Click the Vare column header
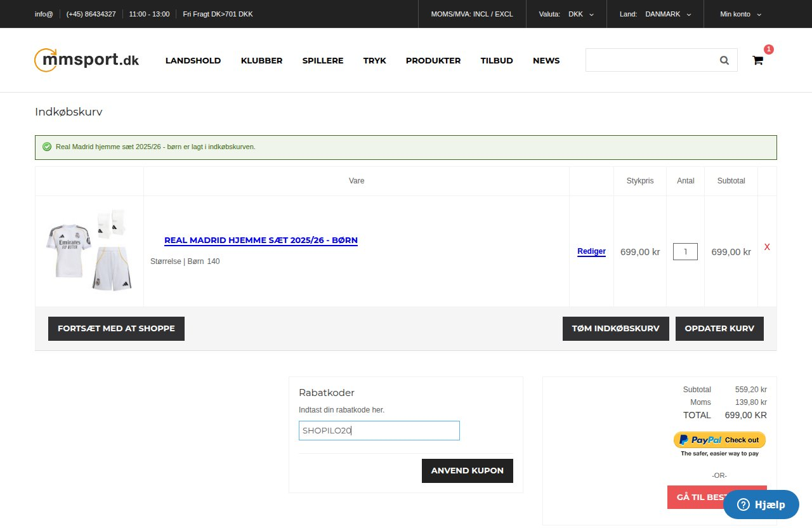812x528 pixels. click(357, 181)
